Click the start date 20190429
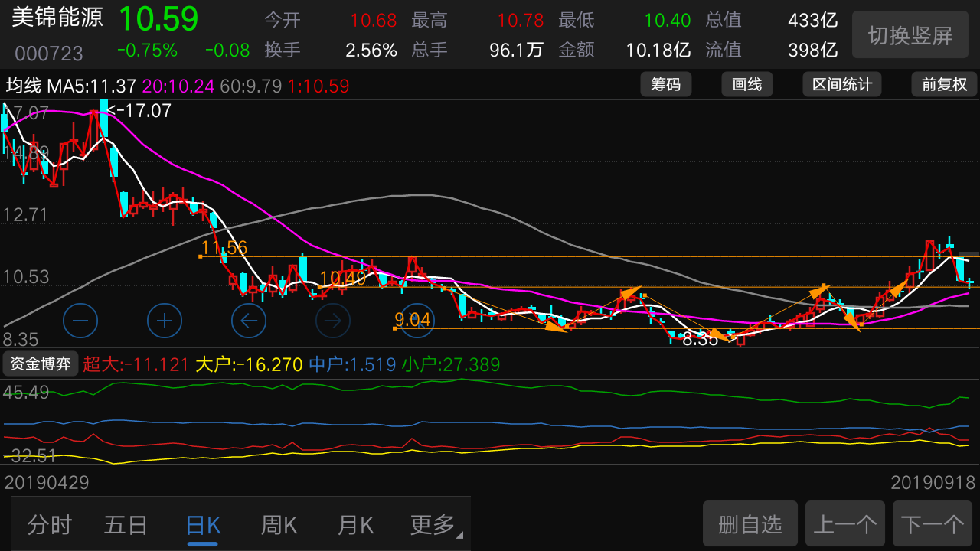Image resolution: width=980 pixels, height=551 pixels. coord(47,483)
